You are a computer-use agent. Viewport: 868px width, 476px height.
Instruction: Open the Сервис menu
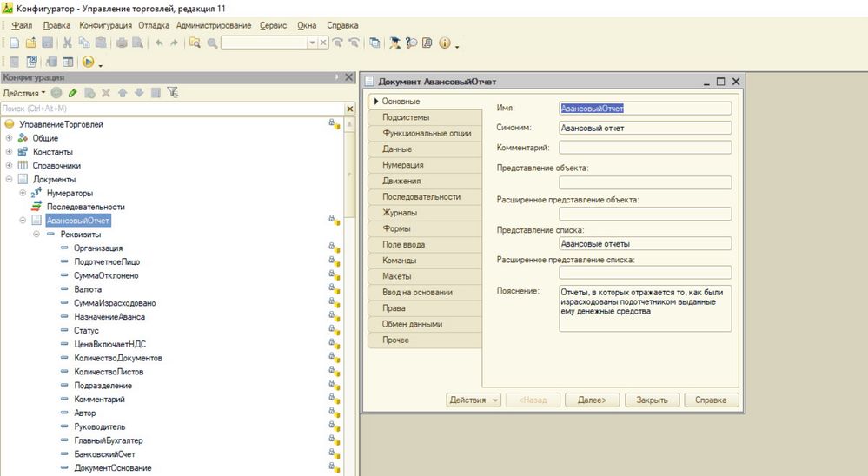(x=274, y=25)
